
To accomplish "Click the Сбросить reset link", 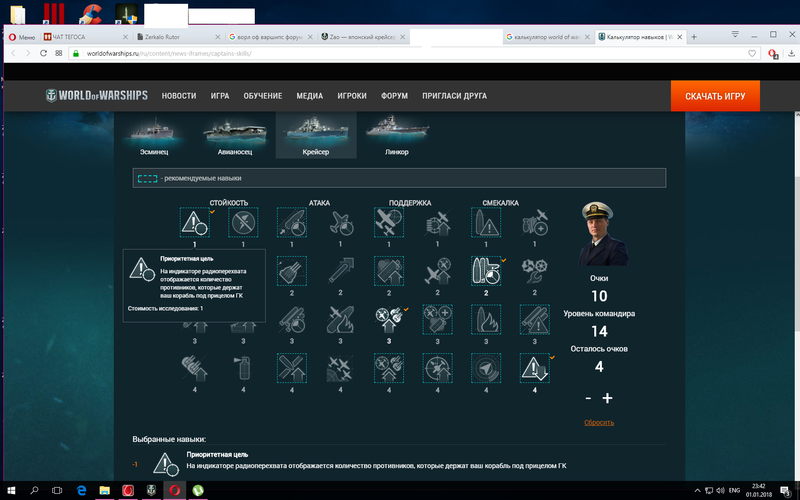I will coord(599,423).
